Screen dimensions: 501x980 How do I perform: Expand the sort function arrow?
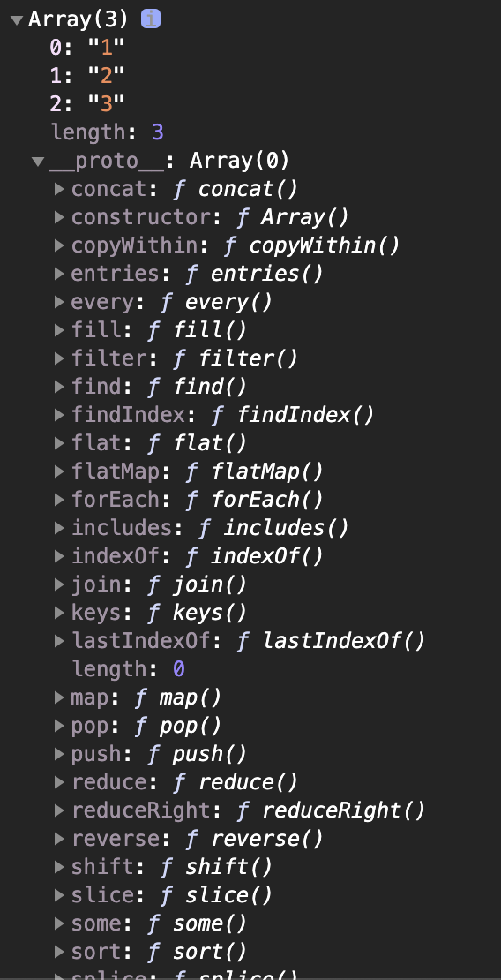pos(59,951)
